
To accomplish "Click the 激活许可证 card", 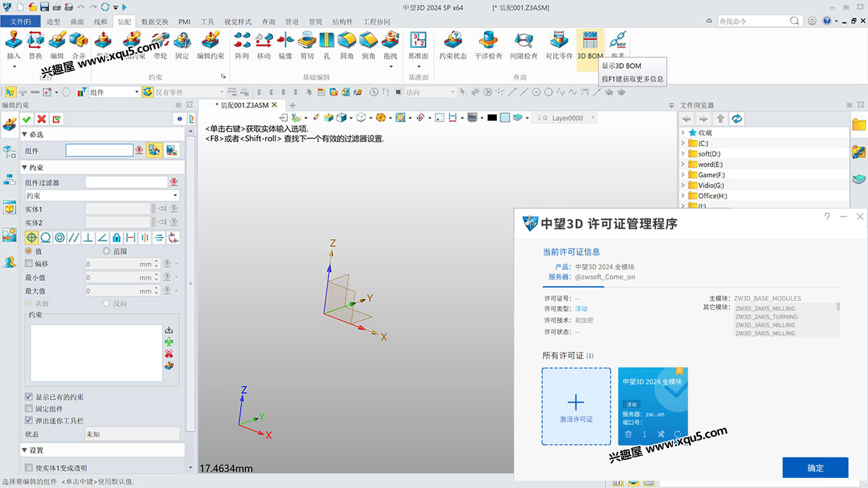I will 576,406.
